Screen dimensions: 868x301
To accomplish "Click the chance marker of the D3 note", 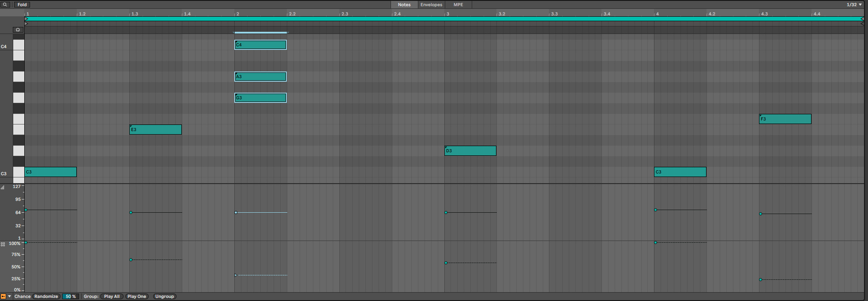I will tap(446, 263).
